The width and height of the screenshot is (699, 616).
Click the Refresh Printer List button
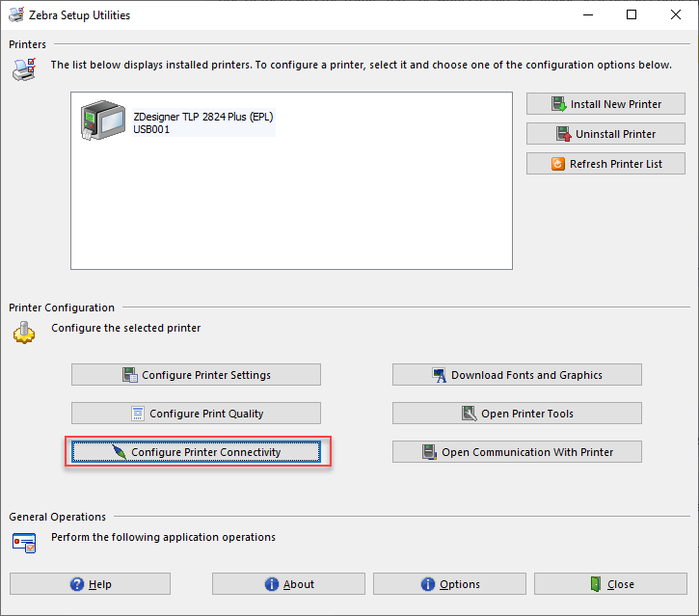pyautogui.click(x=605, y=164)
